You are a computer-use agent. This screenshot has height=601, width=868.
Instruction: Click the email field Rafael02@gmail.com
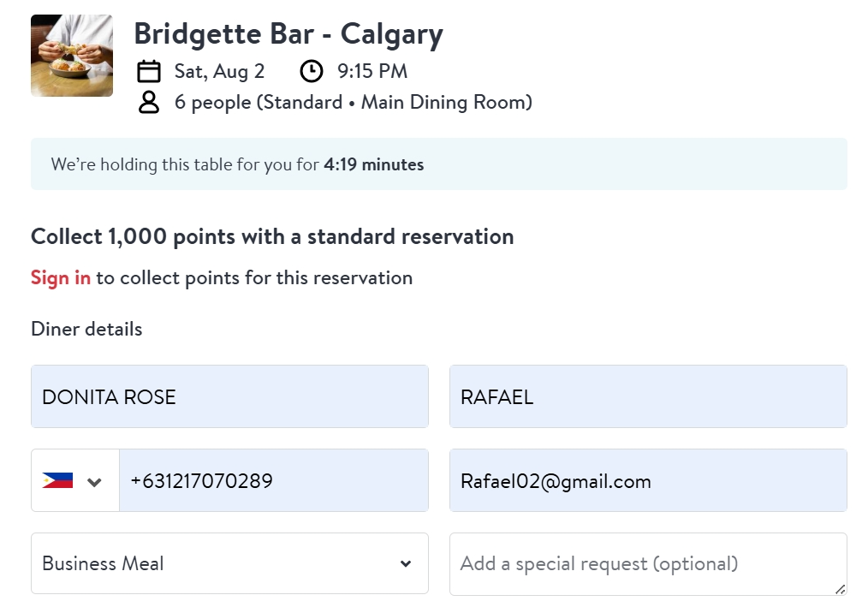(648, 480)
